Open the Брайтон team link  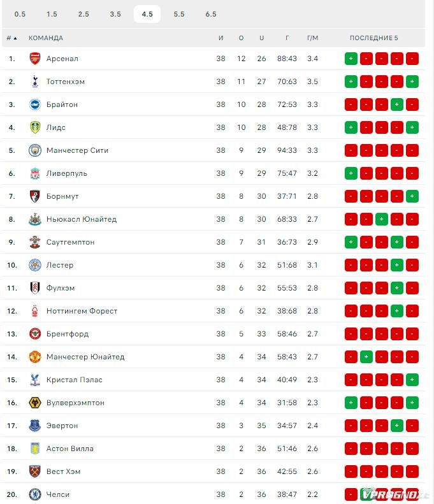point(62,104)
